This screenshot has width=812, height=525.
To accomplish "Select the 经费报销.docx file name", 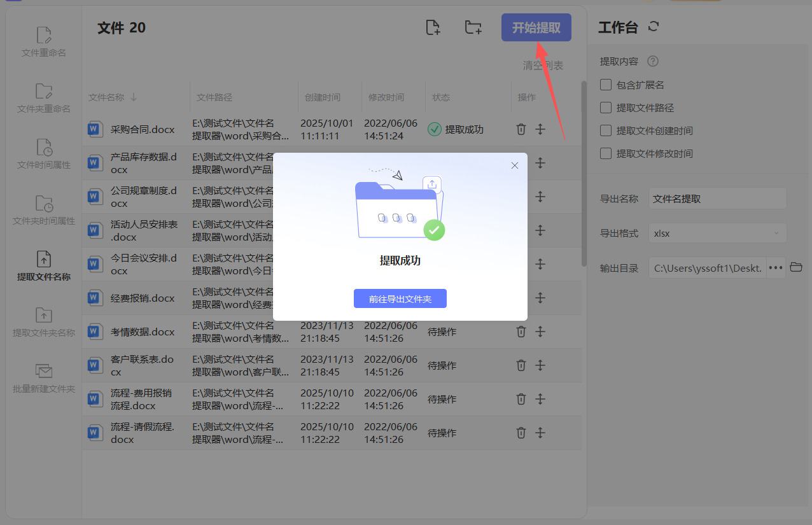I will click(x=143, y=298).
